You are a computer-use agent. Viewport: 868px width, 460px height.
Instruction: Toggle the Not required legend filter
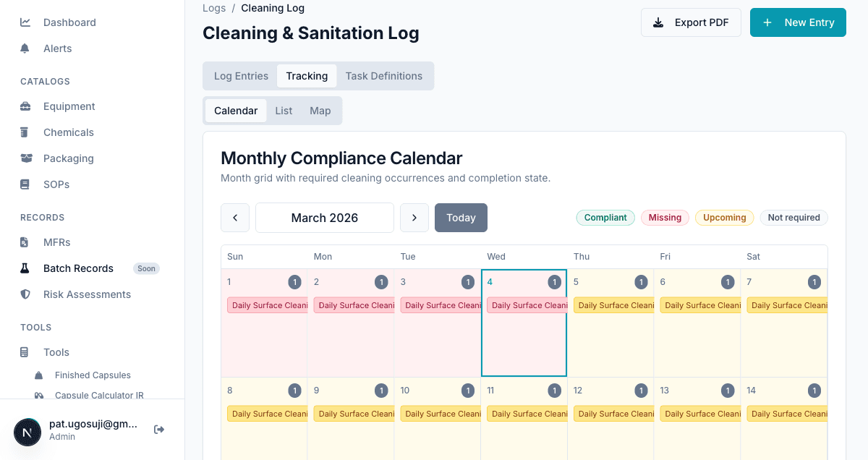click(x=793, y=217)
